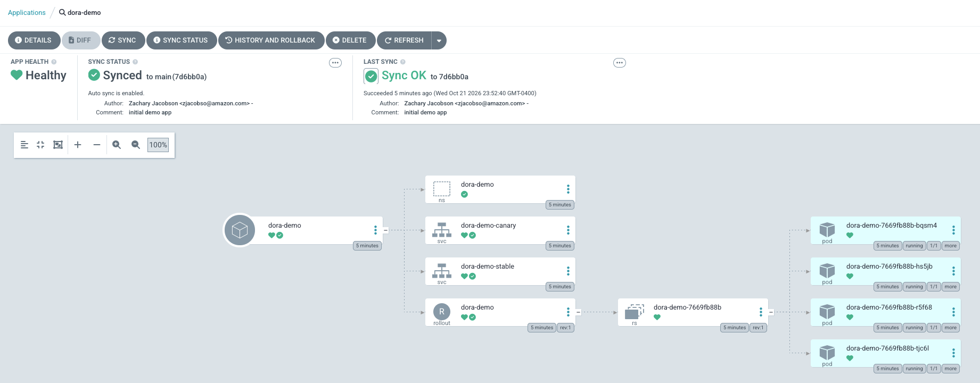
Task: Go to the Applications breadcrumb link
Action: pos(27,13)
